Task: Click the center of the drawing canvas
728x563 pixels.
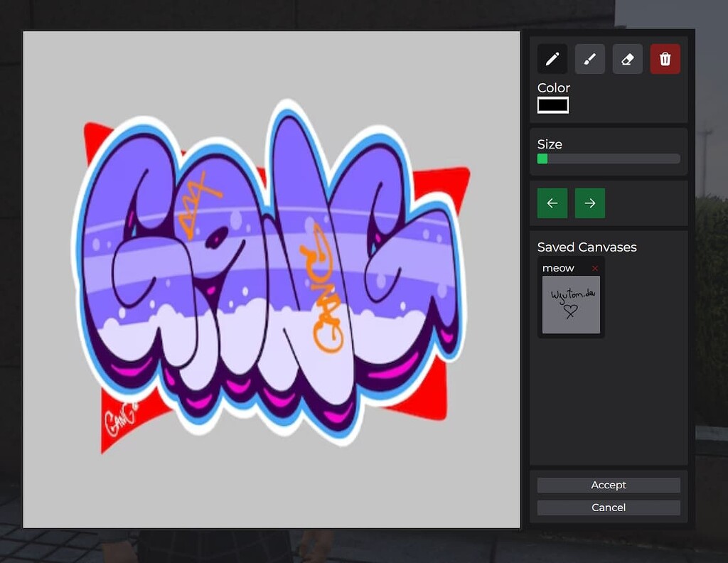Action: pyautogui.click(x=271, y=279)
